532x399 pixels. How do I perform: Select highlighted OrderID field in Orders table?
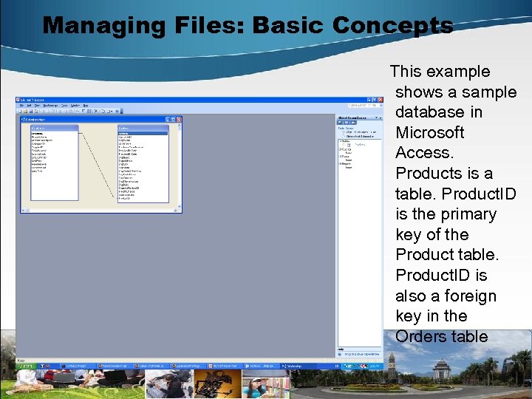click(143, 133)
